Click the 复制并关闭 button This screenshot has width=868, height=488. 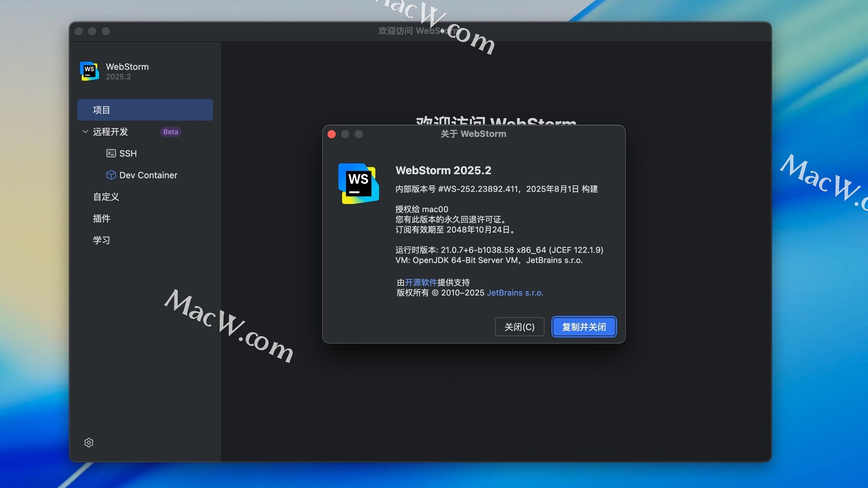[584, 327]
